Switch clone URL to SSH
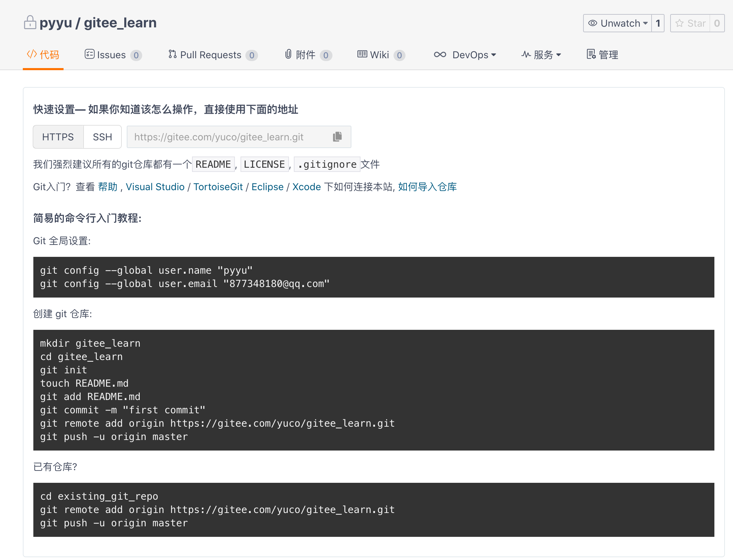Image resolution: width=733 pixels, height=560 pixels. [103, 137]
